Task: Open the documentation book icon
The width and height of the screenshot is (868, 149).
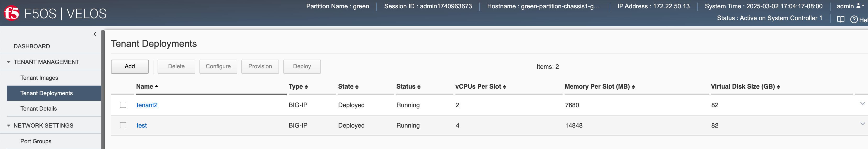Action: tap(840, 20)
